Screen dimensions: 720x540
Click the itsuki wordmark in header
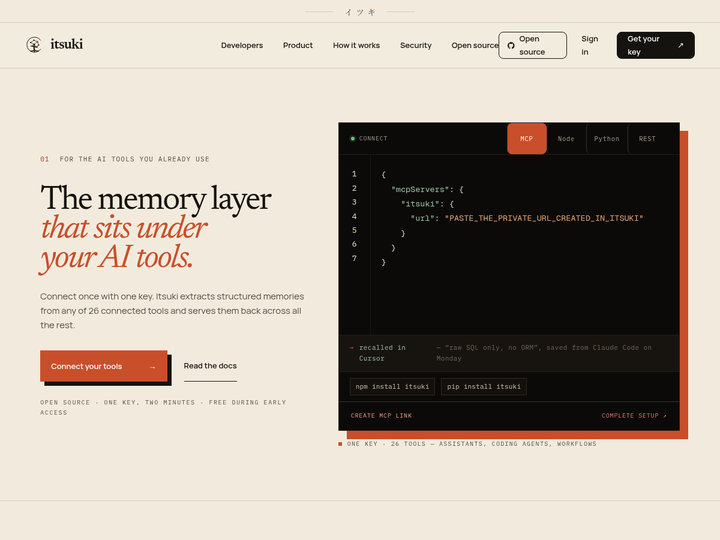67,44
